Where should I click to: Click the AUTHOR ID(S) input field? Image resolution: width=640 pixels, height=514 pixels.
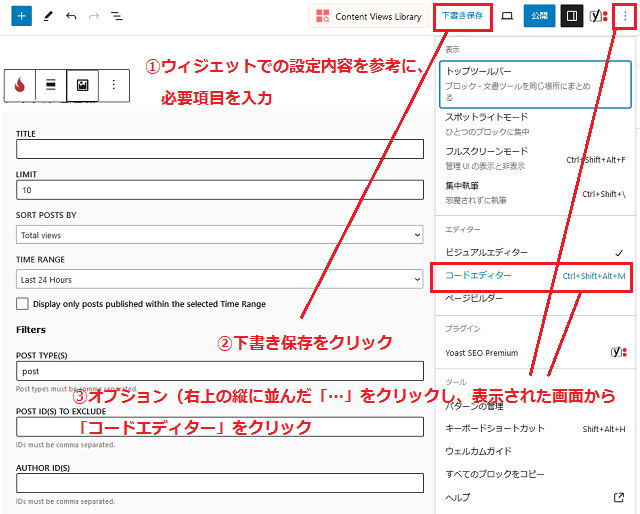pos(220,483)
